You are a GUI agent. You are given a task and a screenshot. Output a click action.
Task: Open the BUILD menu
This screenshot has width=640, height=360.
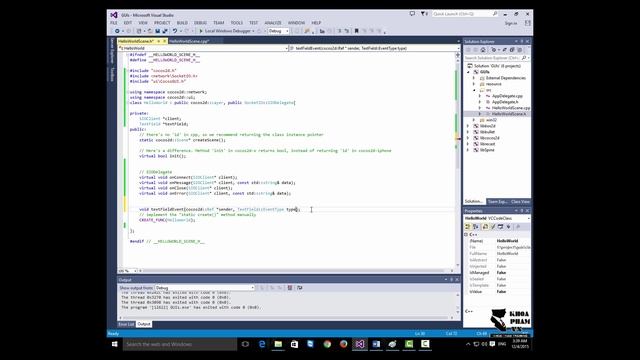point(182,23)
